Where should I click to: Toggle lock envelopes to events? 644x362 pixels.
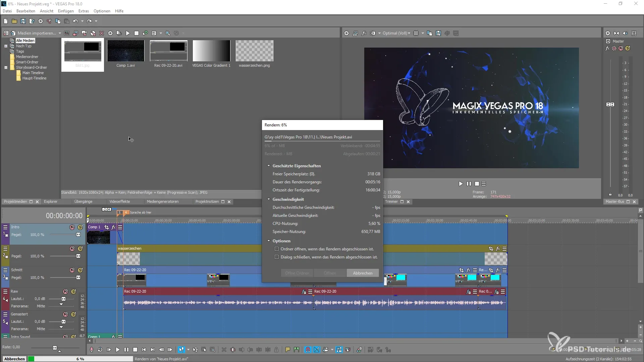[x=339, y=350]
